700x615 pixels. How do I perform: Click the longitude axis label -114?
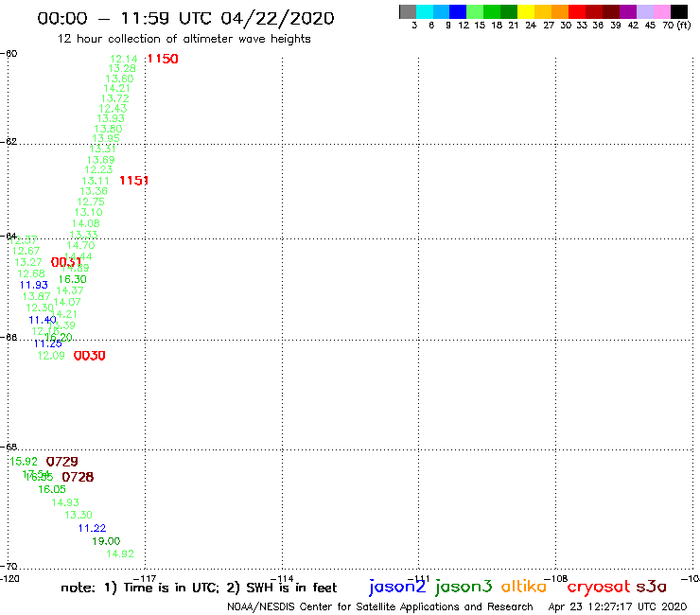(x=282, y=579)
